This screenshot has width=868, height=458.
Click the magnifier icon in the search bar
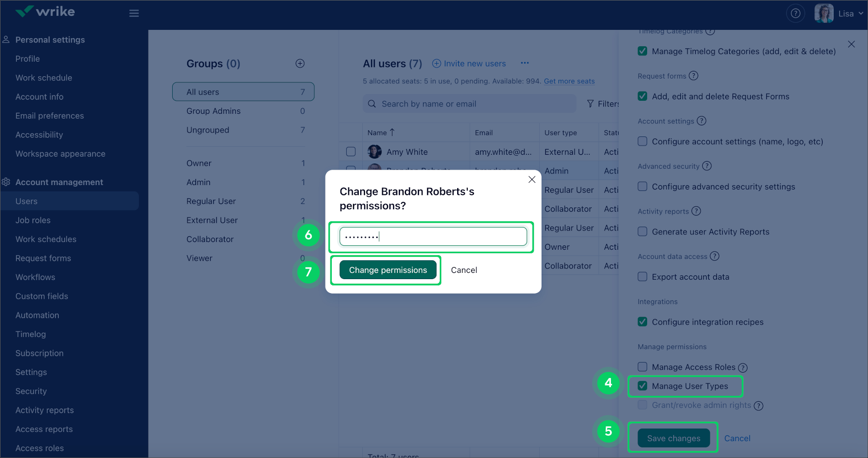coord(371,103)
